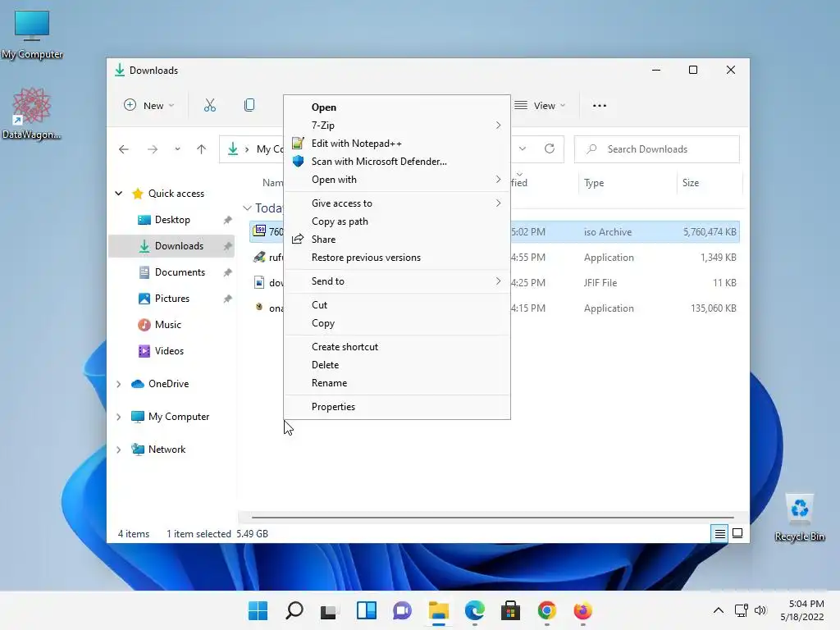The image size is (840, 630).
Task: Open the Videos folder in sidebar
Action: point(169,351)
